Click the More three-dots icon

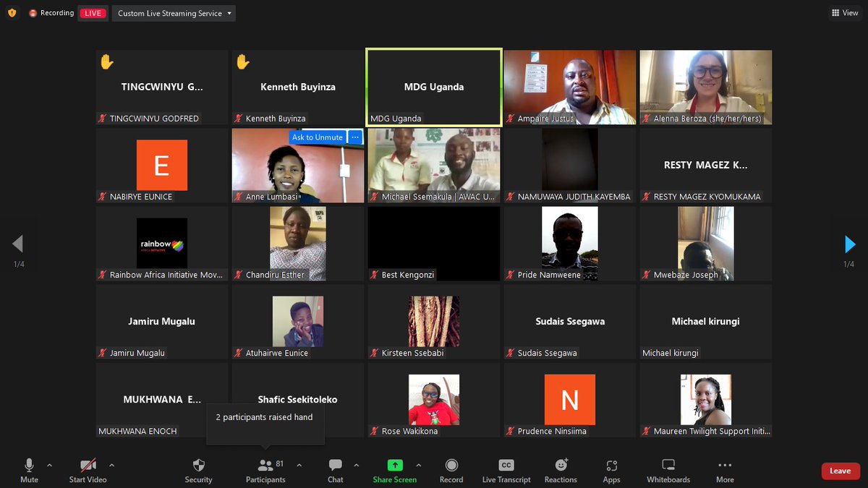[x=725, y=465]
